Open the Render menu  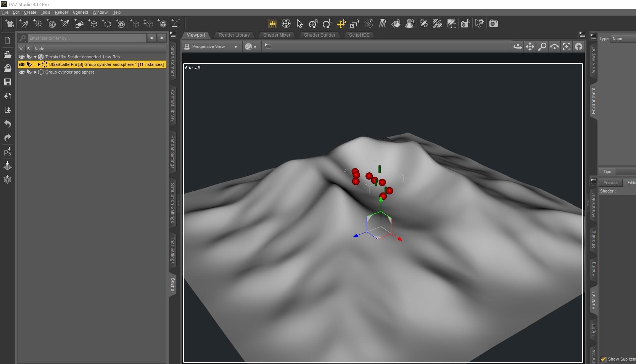pyautogui.click(x=61, y=12)
